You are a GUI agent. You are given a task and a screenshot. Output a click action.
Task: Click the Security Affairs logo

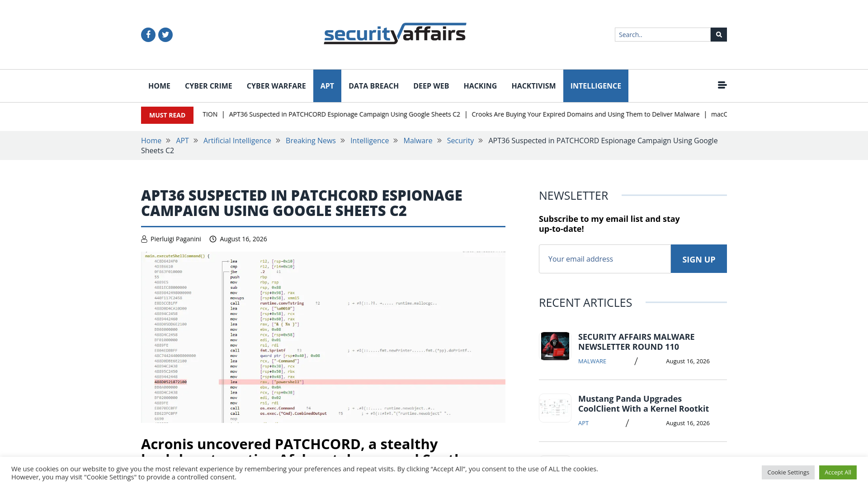point(395,34)
